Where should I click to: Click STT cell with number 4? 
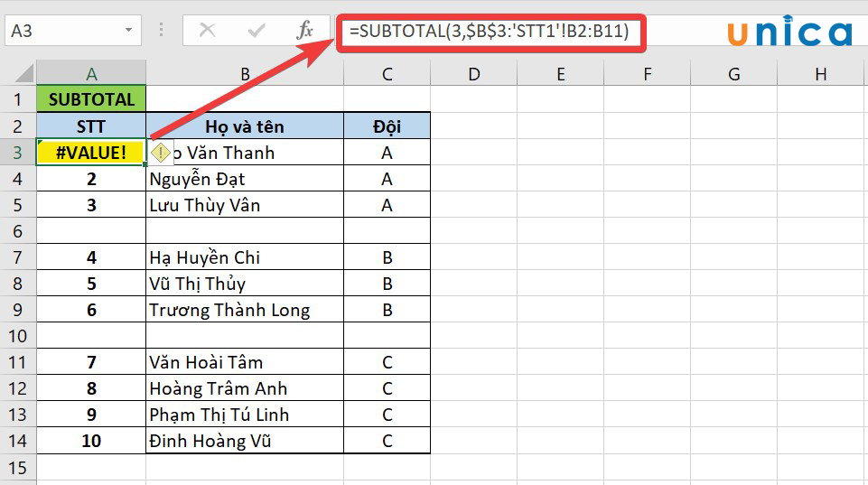pyautogui.click(x=91, y=257)
